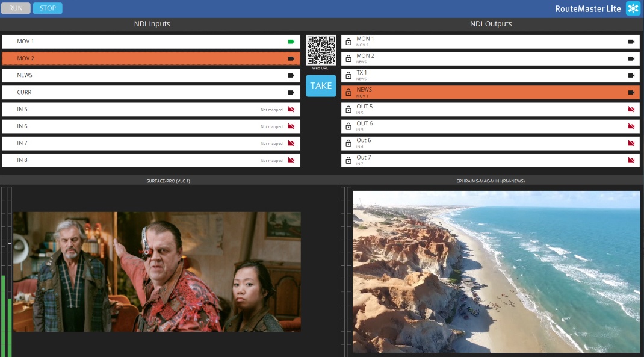Viewport: 644px width, 357px height.
Task: Click the camera icon on the TX 1 output
Action: pyautogui.click(x=631, y=76)
